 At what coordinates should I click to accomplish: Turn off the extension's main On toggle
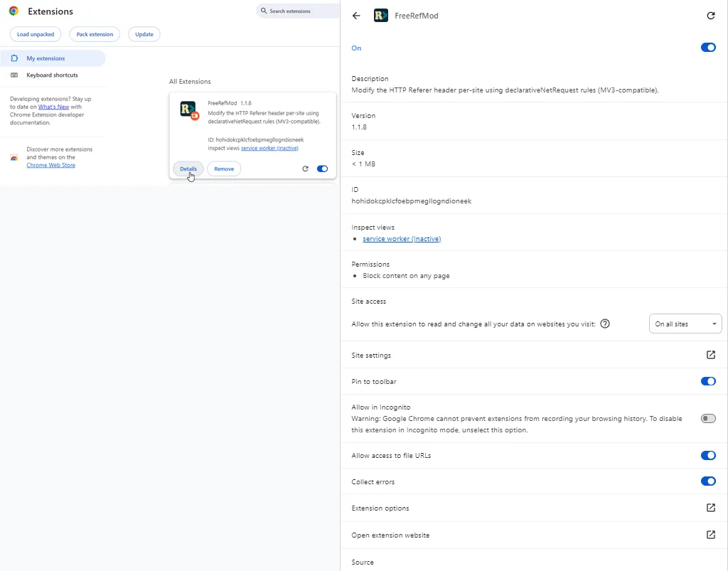tap(707, 48)
